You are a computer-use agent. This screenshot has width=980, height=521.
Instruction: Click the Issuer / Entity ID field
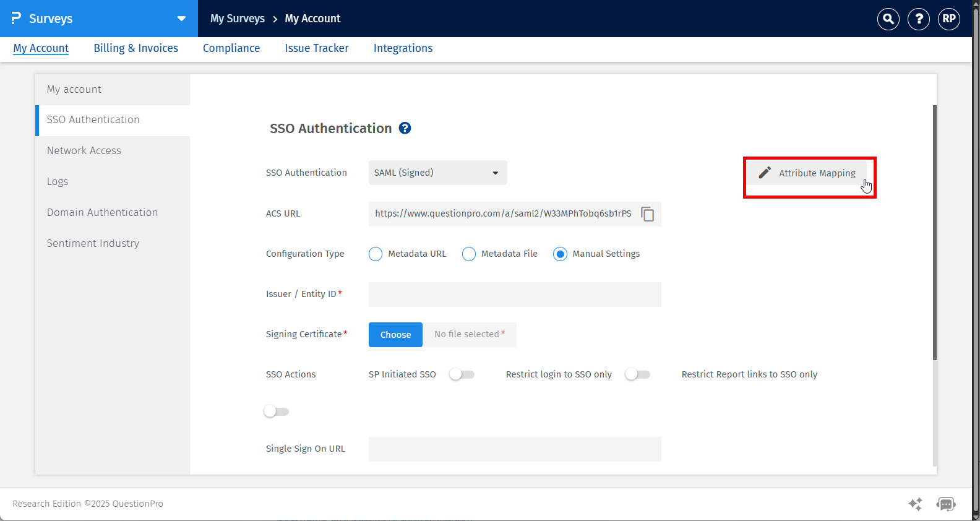click(x=515, y=295)
